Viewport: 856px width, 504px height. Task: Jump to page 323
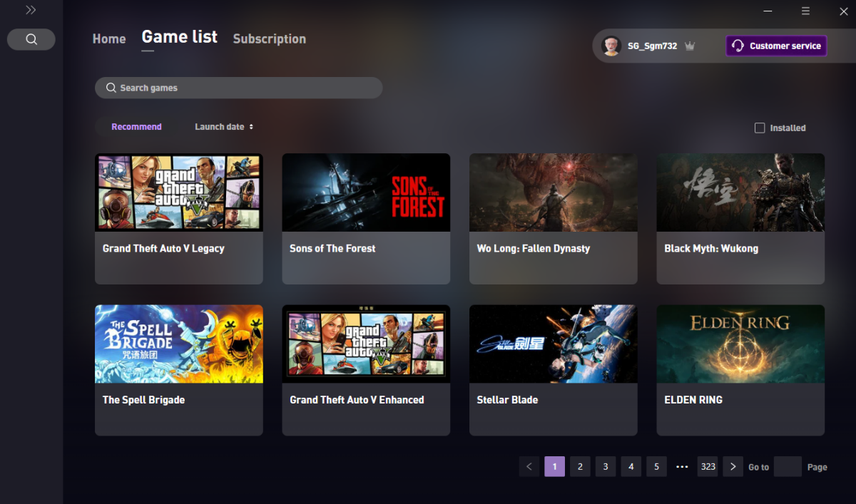coord(708,467)
